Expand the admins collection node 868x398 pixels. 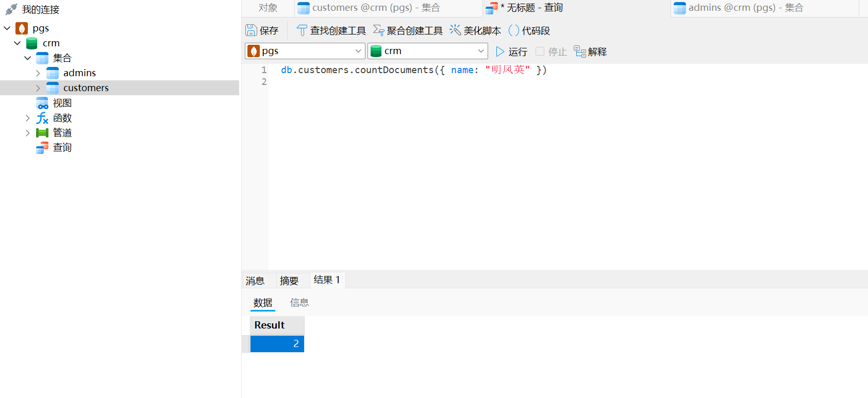click(x=38, y=73)
